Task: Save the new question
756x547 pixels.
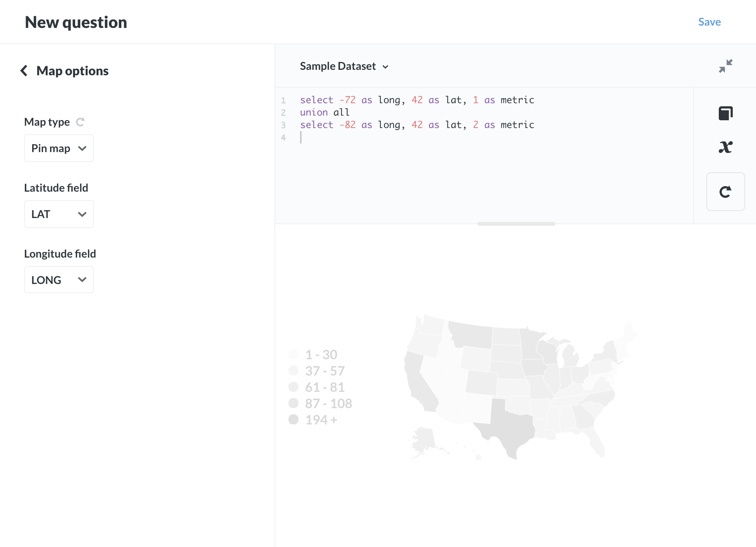Action: coord(709,22)
